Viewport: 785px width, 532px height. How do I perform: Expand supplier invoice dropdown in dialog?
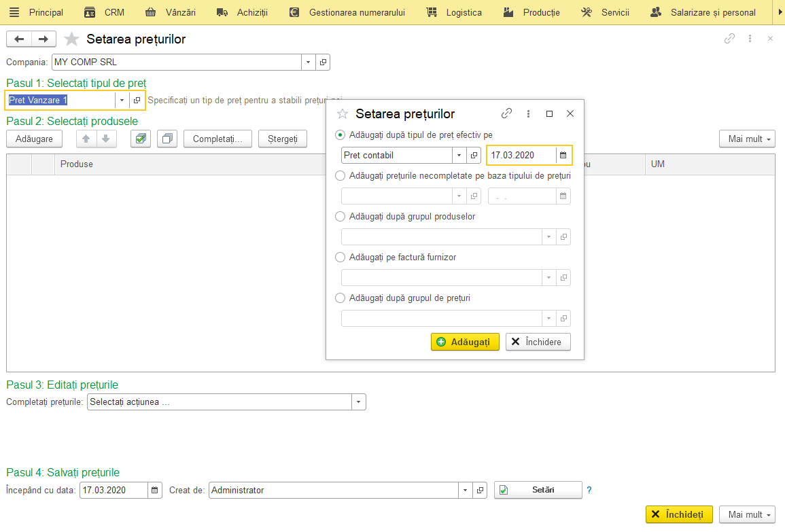pos(548,277)
